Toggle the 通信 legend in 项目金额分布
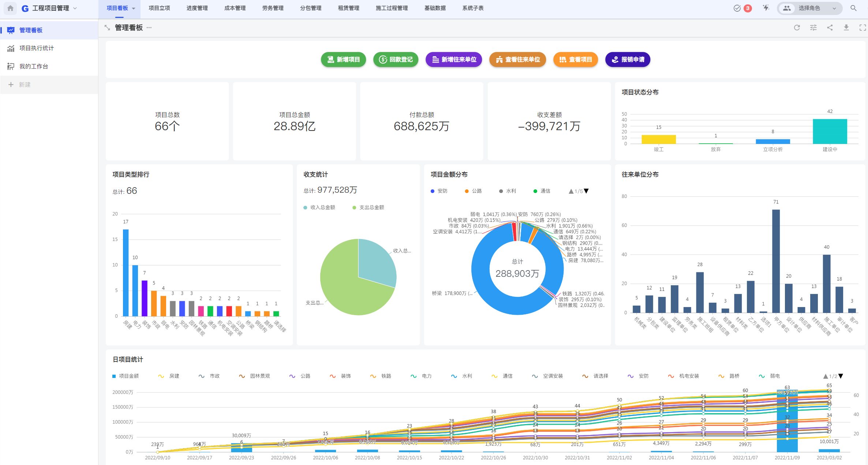The height and width of the screenshot is (465, 868). pyautogui.click(x=542, y=191)
